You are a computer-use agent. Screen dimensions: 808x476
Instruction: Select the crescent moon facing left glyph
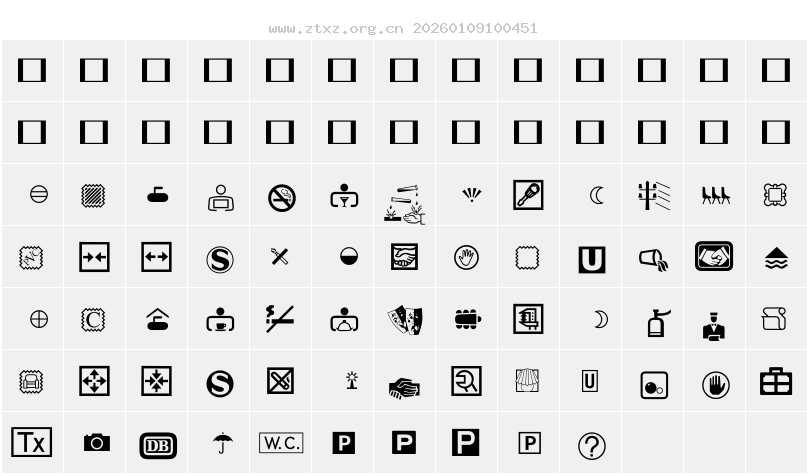coord(596,195)
